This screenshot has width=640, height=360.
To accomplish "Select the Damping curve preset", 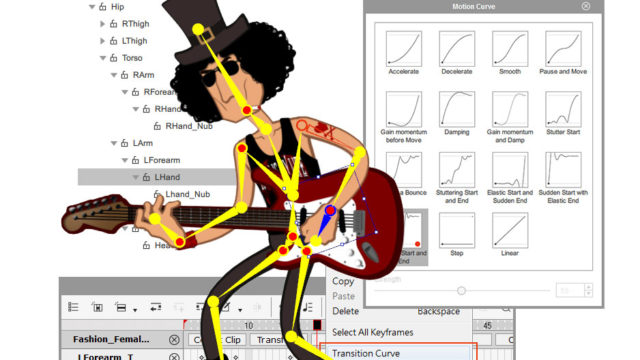I will pyautogui.click(x=457, y=109).
